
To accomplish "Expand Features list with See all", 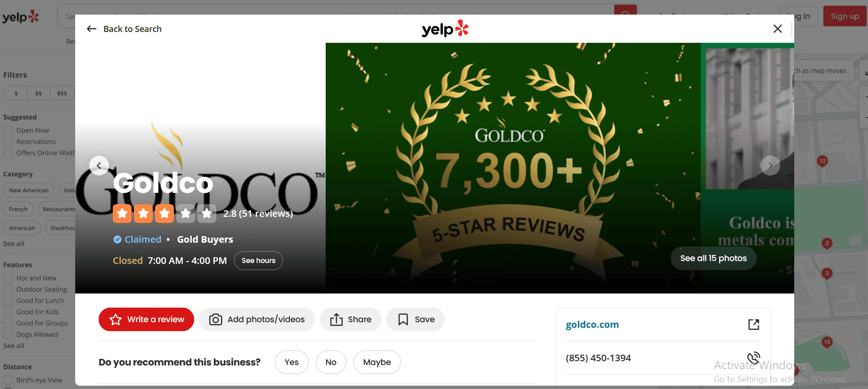I will [14, 346].
